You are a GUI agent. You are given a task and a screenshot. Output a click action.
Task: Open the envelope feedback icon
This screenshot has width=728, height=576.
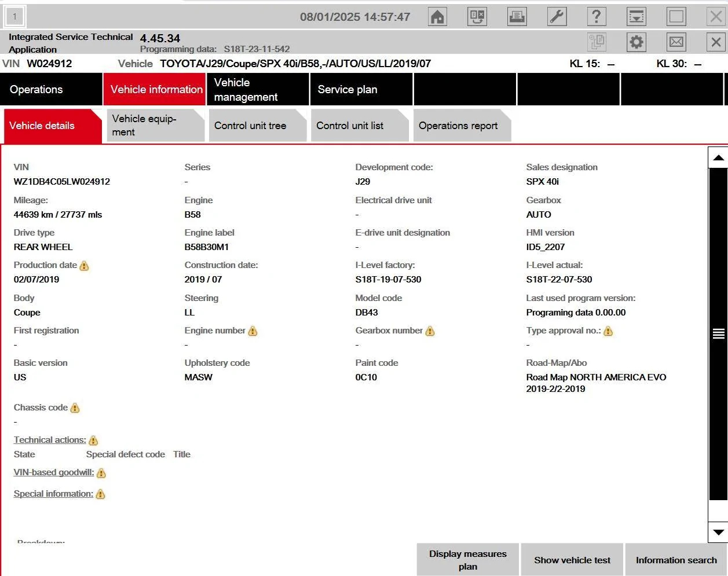coord(676,42)
